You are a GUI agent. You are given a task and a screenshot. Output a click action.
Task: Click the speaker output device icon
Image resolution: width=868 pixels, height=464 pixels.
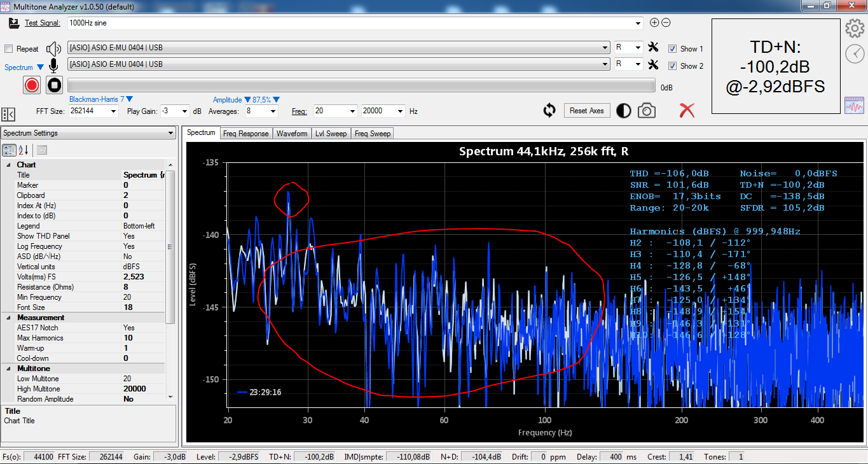pos(54,48)
